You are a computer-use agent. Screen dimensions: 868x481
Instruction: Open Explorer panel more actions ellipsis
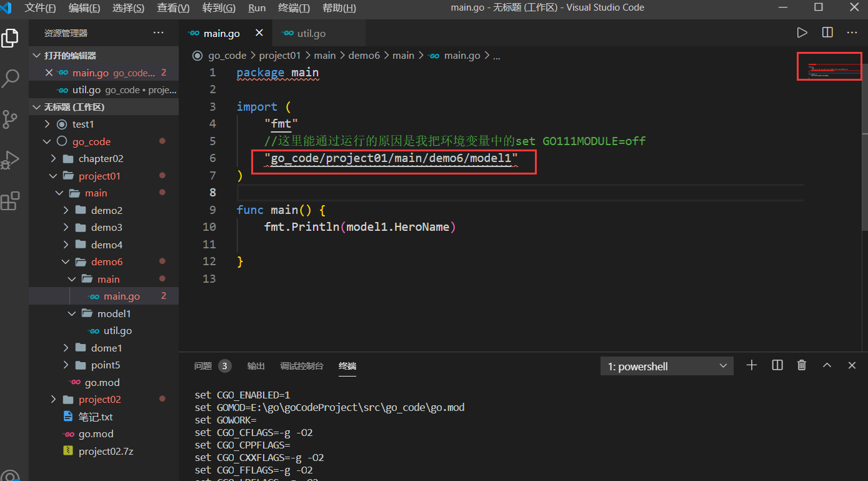tap(159, 33)
